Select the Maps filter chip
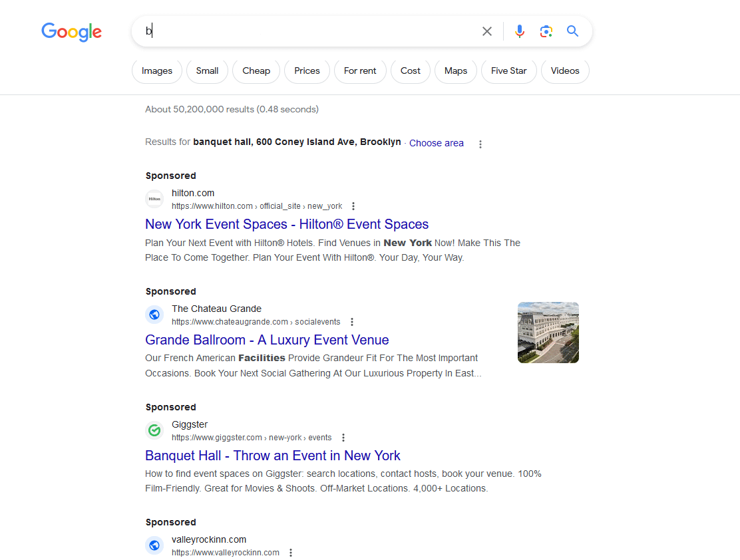 (x=456, y=70)
